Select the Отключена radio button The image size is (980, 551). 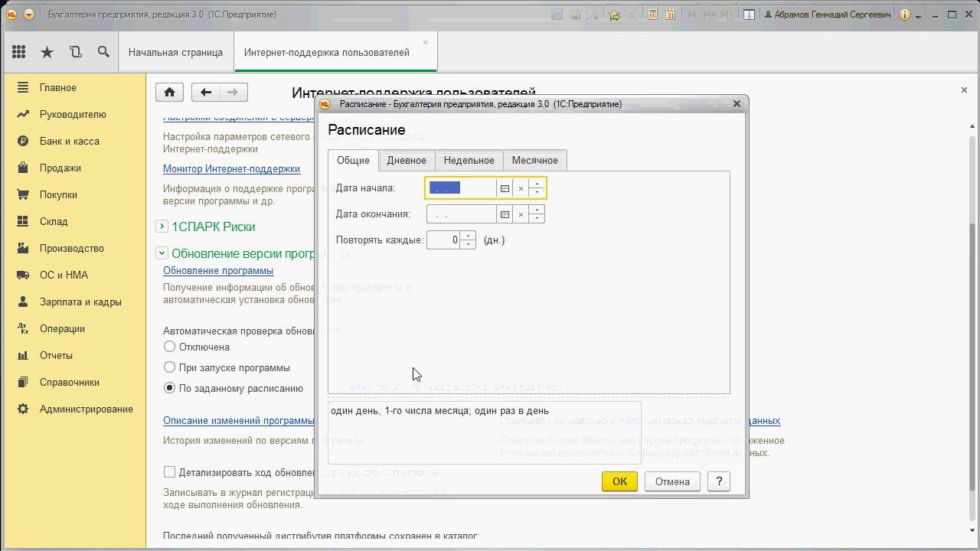click(x=170, y=347)
